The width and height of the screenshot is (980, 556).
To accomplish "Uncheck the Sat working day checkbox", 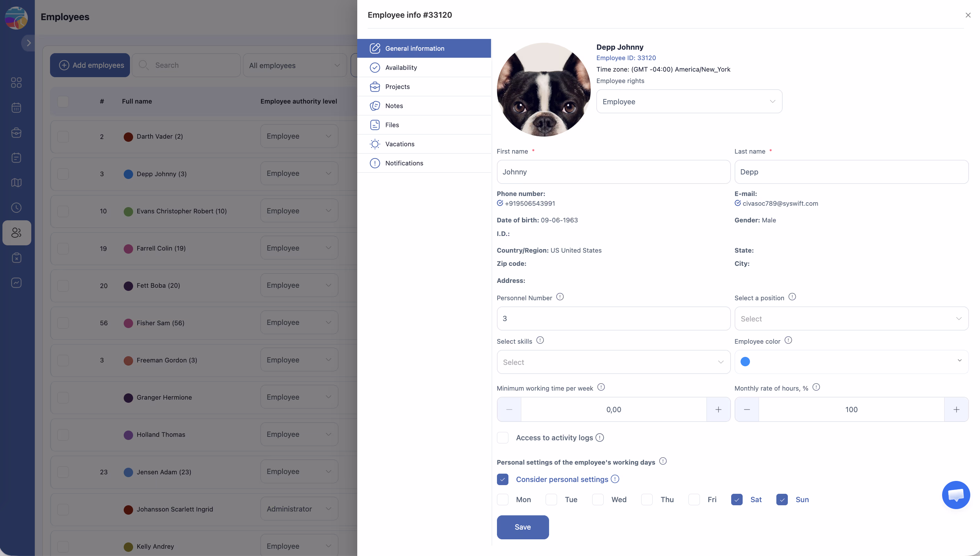I will click(x=736, y=499).
